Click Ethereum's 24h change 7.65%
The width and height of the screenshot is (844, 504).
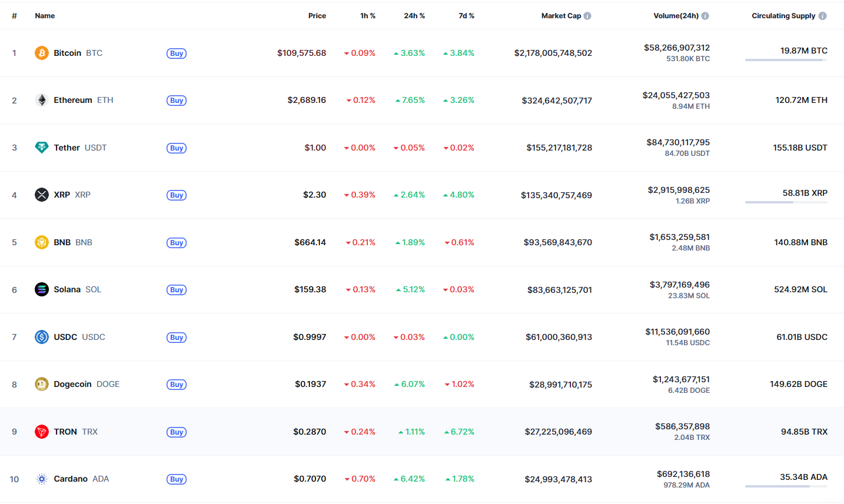click(410, 100)
